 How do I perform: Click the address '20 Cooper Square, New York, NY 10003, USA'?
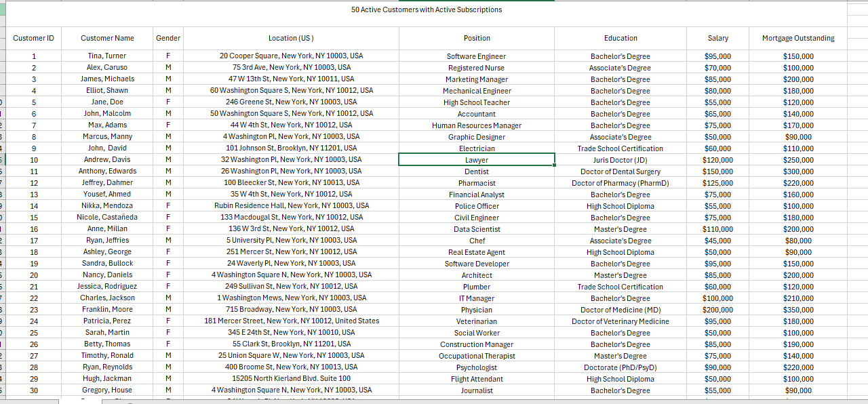coord(291,56)
